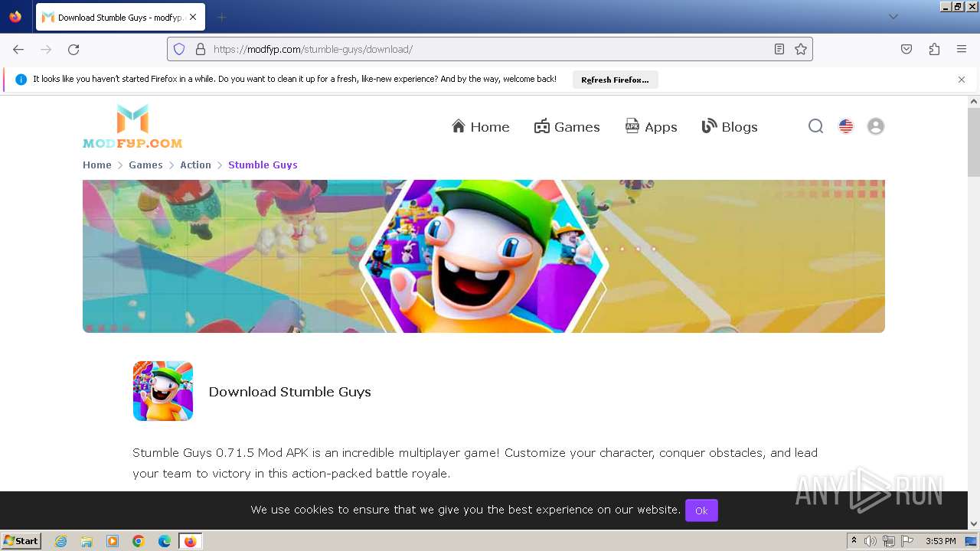The width and height of the screenshot is (980, 551).
Task: Go forward with the arrow button
Action: tap(46, 49)
